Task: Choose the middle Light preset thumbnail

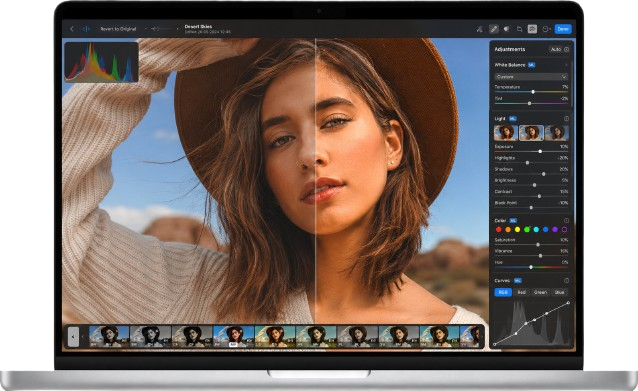Action: (531, 133)
